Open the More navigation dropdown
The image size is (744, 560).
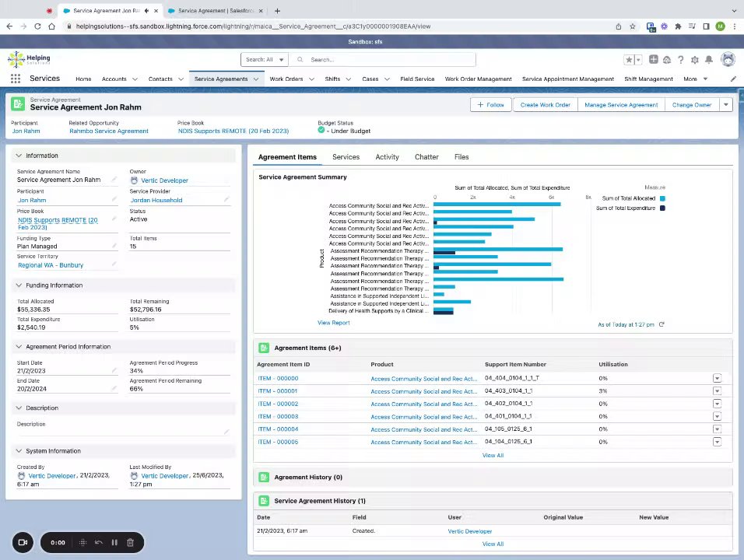pos(696,79)
